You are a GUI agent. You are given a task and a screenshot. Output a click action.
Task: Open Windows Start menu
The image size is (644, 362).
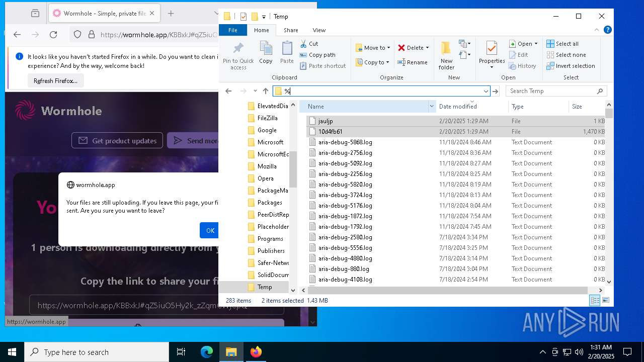(x=12, y=352)
